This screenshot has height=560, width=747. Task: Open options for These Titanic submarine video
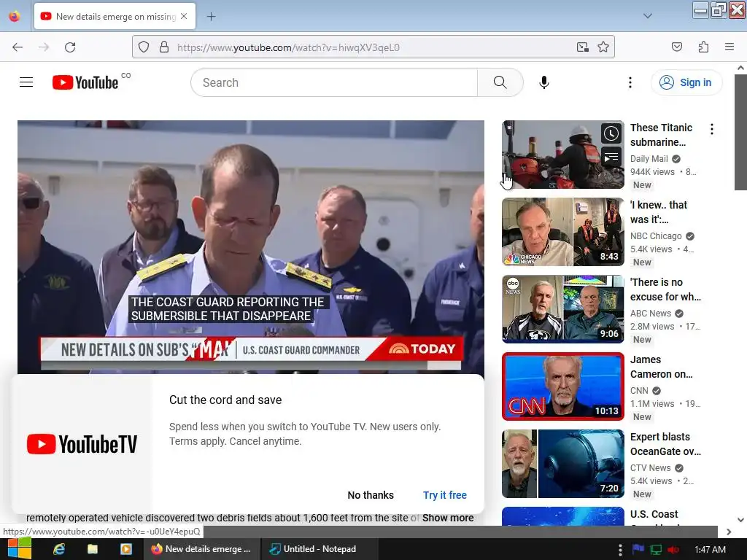click(711, 129)
